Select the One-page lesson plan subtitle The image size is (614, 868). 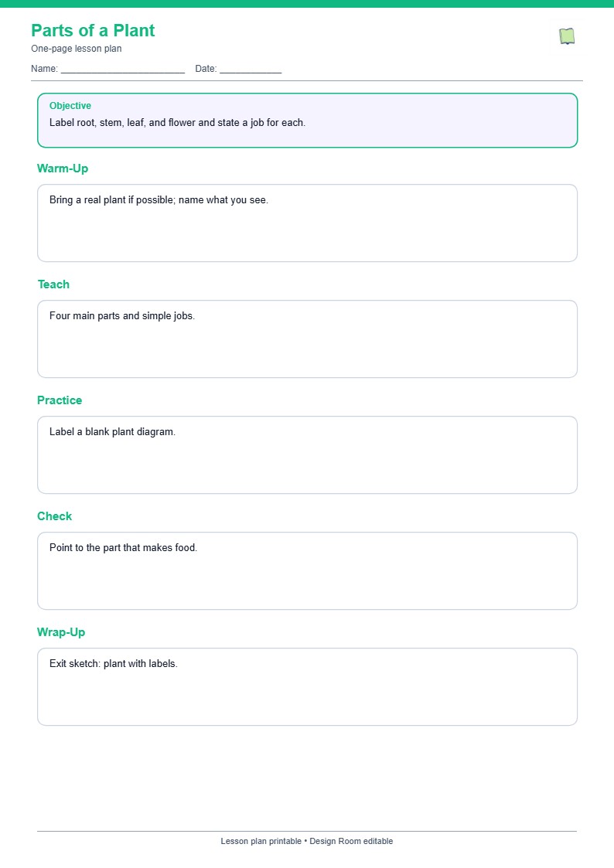point(77,49)
